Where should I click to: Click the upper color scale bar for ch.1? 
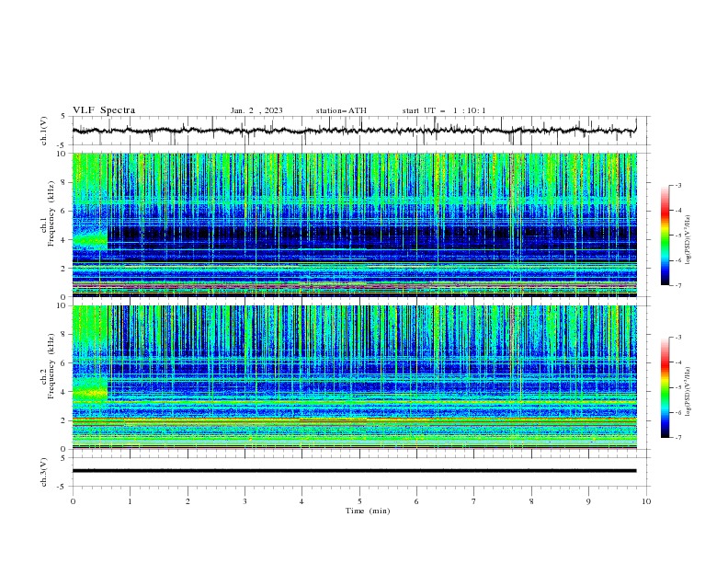pyautogui.click(x=665, y=236)
